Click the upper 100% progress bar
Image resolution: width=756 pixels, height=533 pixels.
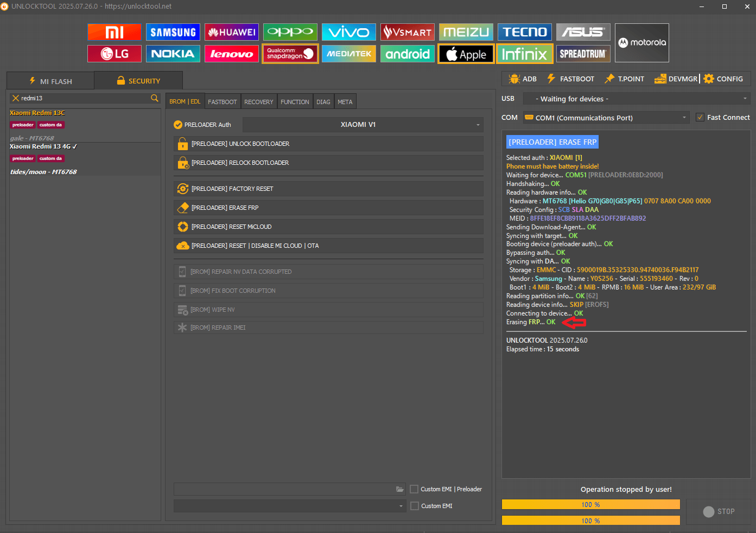click(x=590, y=505)
